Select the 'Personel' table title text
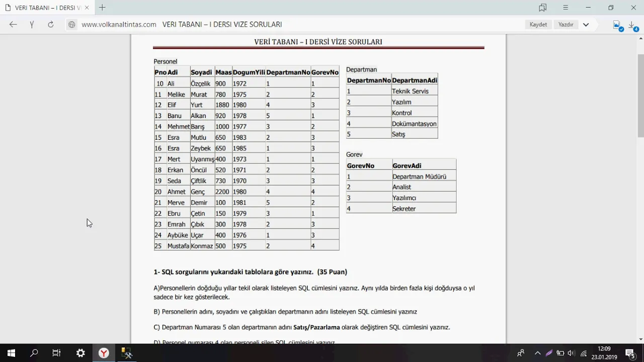The image size is (644, 362). 166,62
